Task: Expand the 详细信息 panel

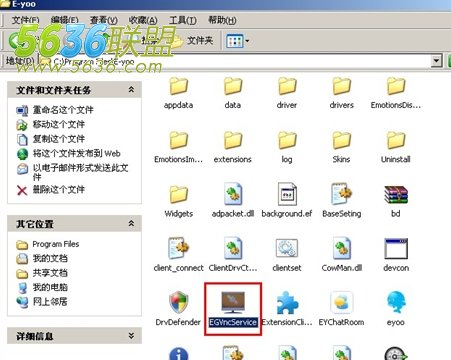Action: coord(131,336)
